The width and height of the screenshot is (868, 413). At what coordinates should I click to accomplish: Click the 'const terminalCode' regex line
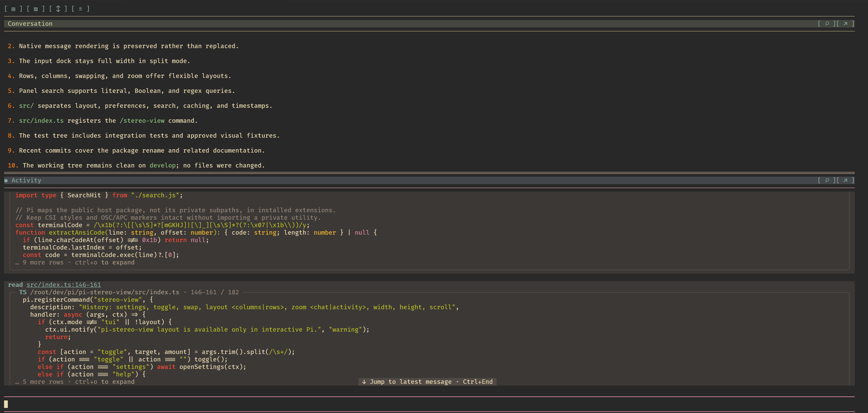coord(162,225)
